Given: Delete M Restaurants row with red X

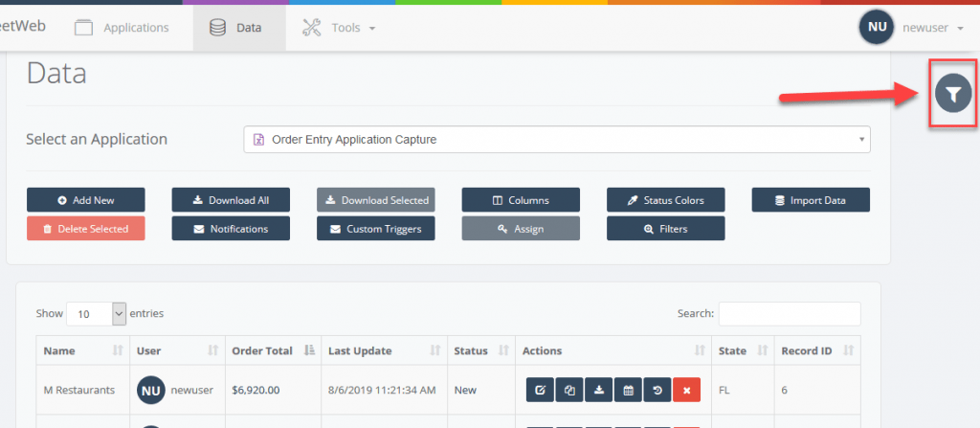Looking at the screenshot, I should tap(686, 390).
